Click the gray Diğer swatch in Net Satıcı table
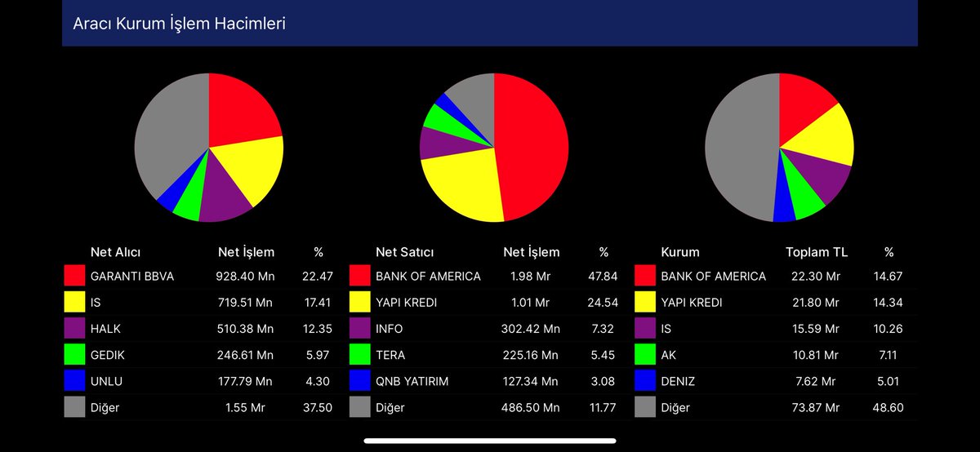 (359, 407)
